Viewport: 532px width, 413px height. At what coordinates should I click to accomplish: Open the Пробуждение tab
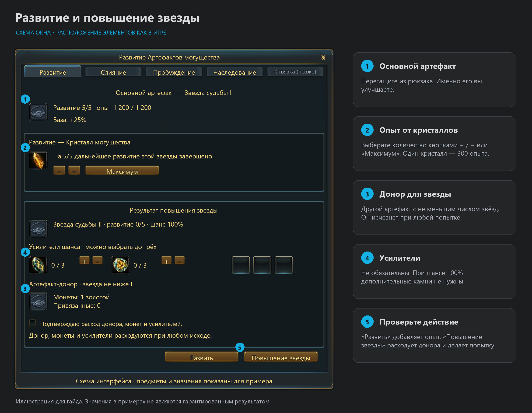pos(174,72)
